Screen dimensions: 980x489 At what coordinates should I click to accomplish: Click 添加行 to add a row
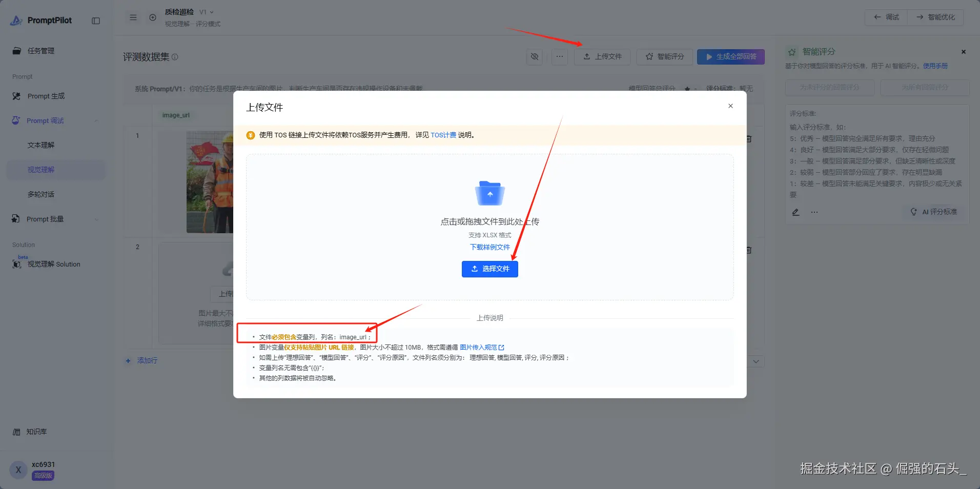142,361
